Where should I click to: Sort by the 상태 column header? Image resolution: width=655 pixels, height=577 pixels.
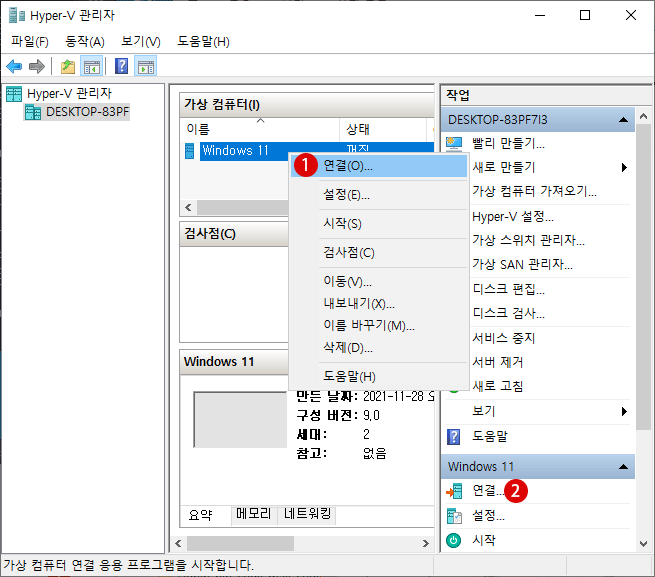point(383,130)
